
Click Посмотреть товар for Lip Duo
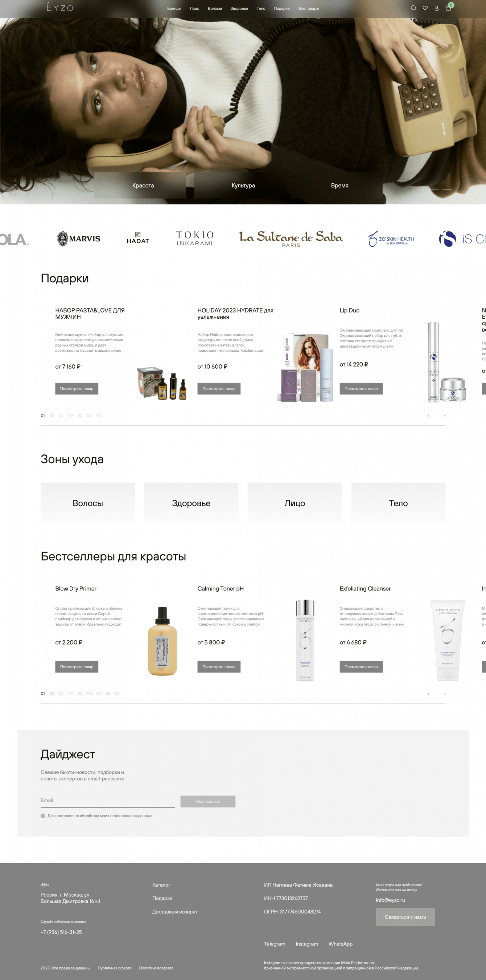(361, 388)
